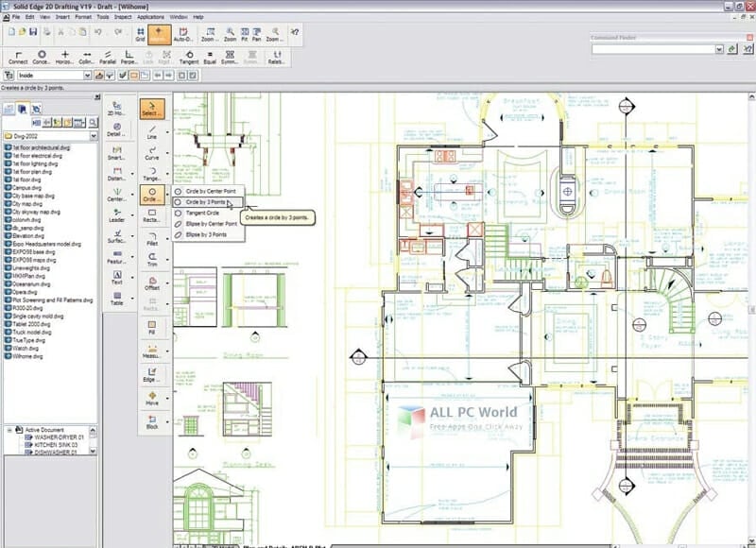
Task: Apply the Connect relationship tool
Action: (18, 58)
